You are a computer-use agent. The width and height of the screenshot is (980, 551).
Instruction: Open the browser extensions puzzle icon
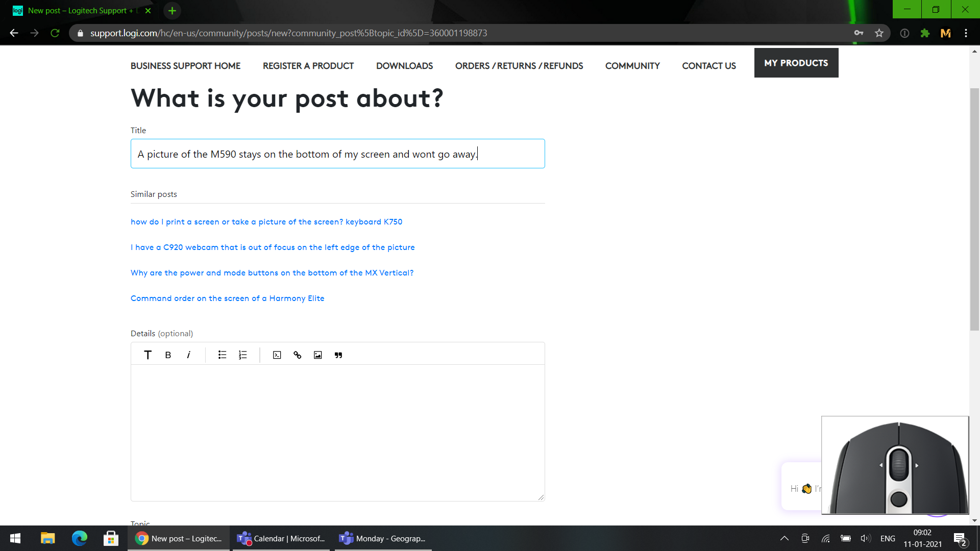coord(925,33)
